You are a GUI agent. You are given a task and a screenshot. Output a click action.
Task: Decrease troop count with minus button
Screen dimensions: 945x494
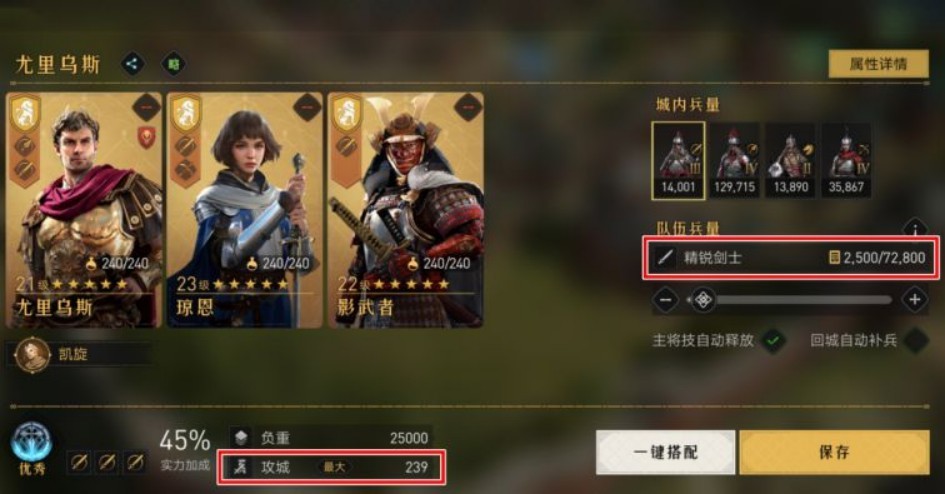pos(665,299)
